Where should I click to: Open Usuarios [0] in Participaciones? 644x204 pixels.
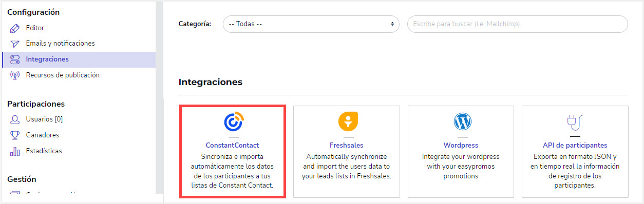(x=44, y=119)
